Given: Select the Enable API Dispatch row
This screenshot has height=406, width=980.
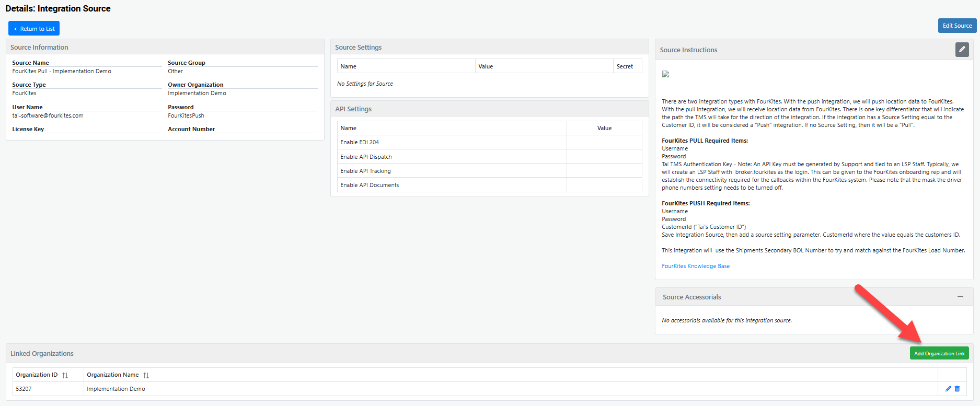Looking at the screenshot, I should (490, 157).
